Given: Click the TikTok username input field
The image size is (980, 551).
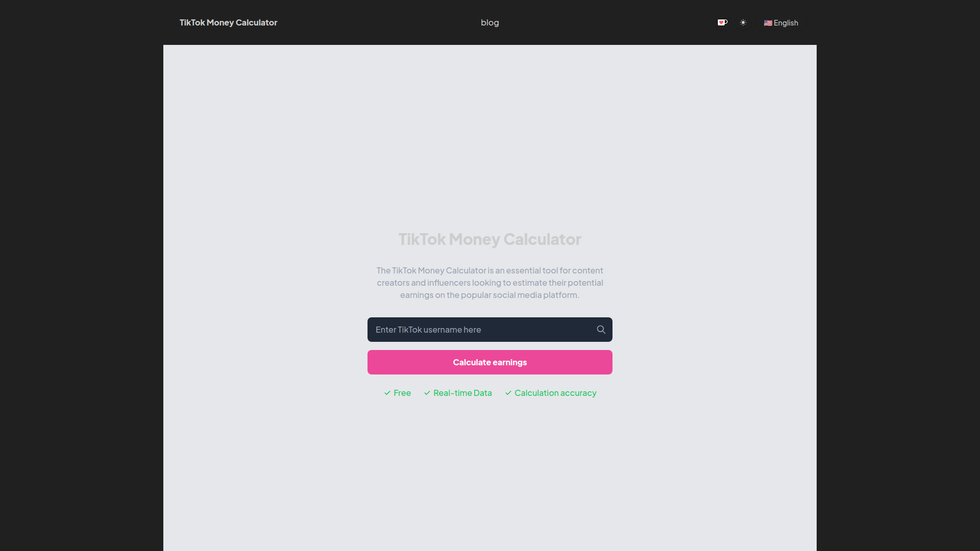Looking at the screenshot, I should (x=490, y=329).
